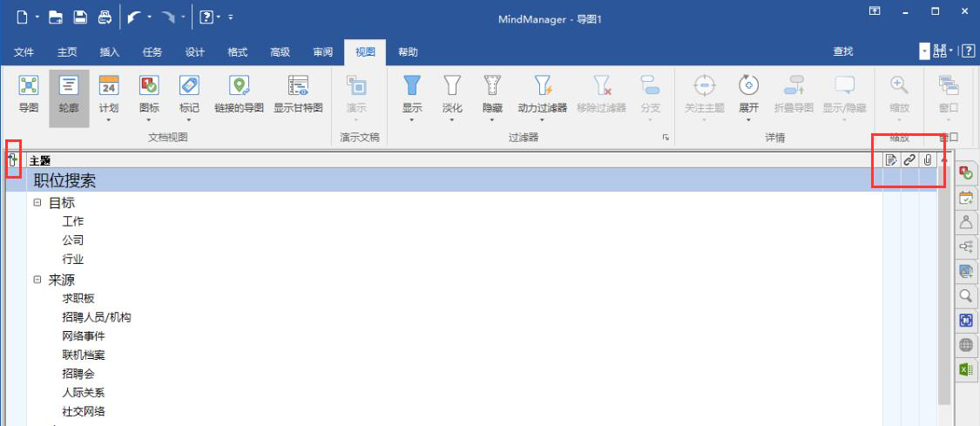The width and height of the screenshot is (980, 426).
Task: Open the 动力过滤器 power filter
Action: pyautogui.click(x=542, y=94)
